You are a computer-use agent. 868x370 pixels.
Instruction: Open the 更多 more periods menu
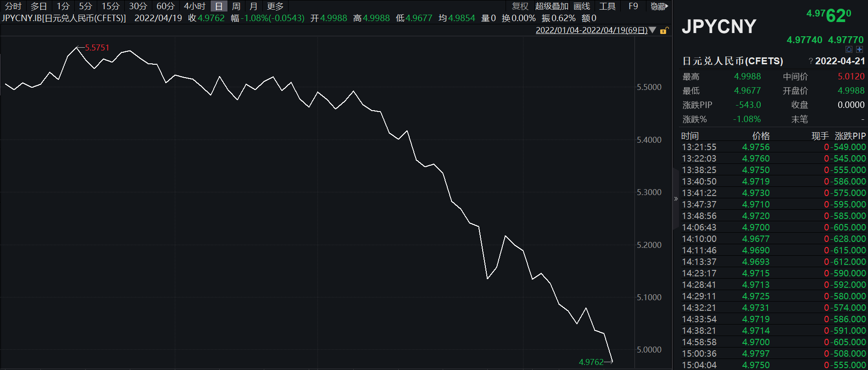click(x=275, y=6)
